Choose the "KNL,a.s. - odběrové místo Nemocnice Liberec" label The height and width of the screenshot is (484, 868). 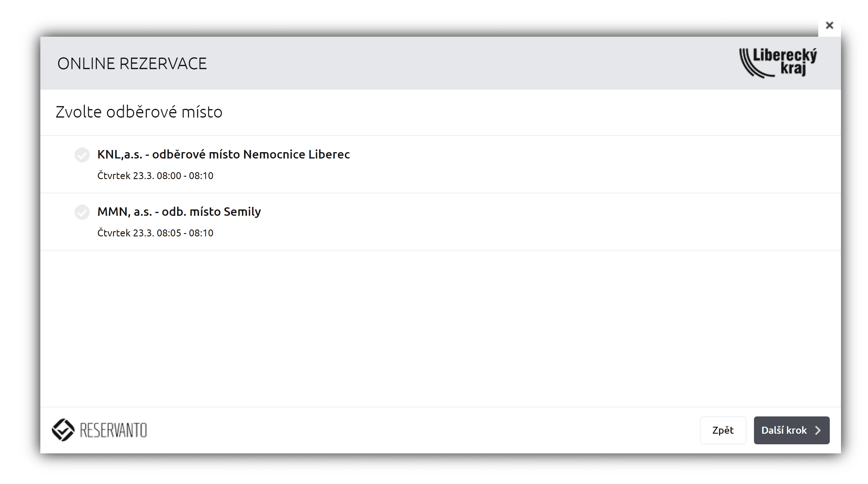point(224,154)
